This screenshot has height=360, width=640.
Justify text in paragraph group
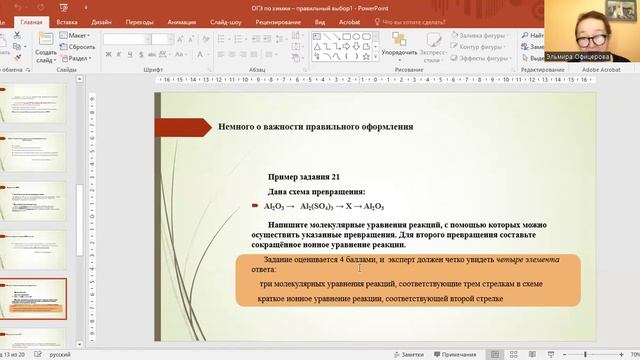point(254,54)
